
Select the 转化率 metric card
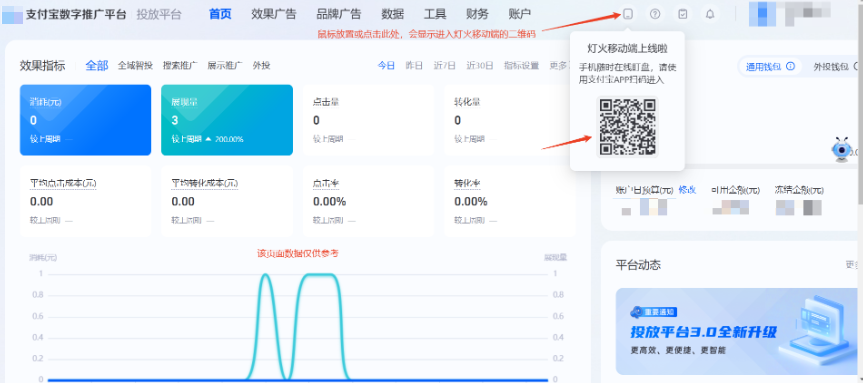(509, 201)
